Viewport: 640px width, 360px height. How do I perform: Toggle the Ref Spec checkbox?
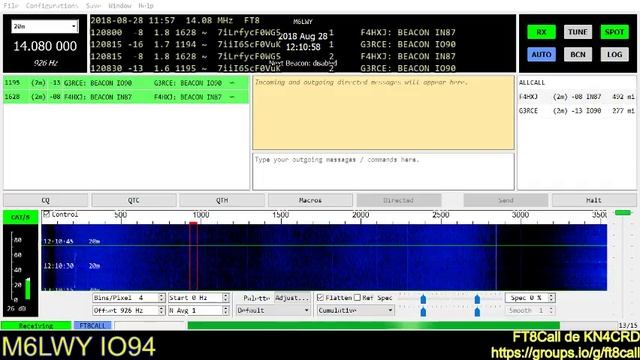(x=358, y=298)
